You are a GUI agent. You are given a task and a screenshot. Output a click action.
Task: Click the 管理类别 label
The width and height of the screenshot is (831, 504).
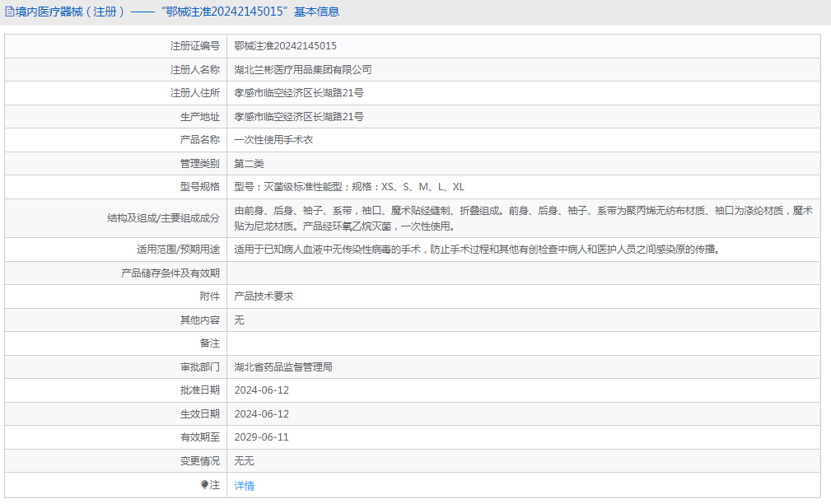[x=200, y=163]
